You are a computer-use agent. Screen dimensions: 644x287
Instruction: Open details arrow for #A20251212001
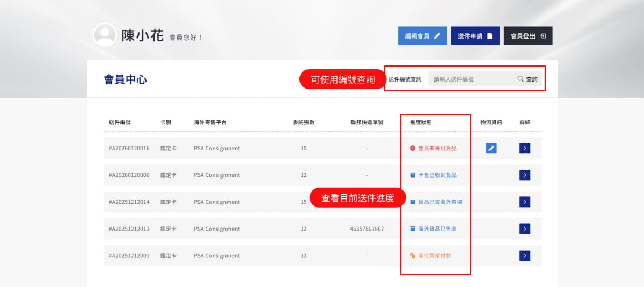pos(525,255)
